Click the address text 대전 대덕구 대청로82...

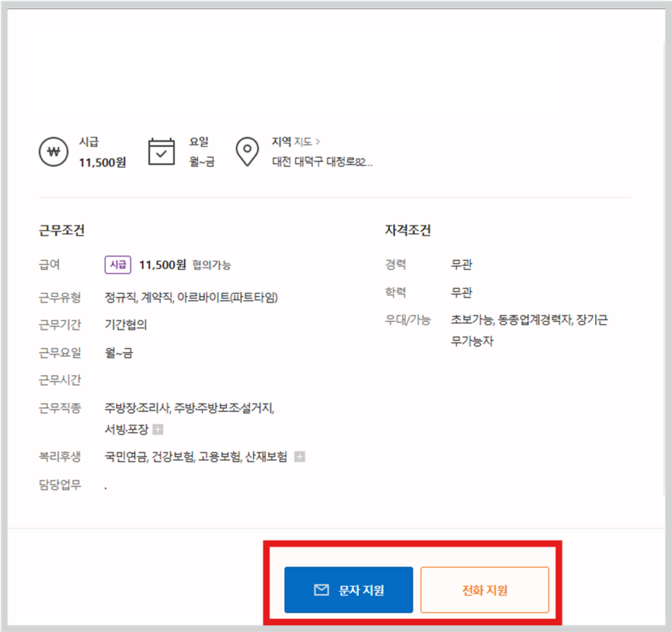(322, 162)
